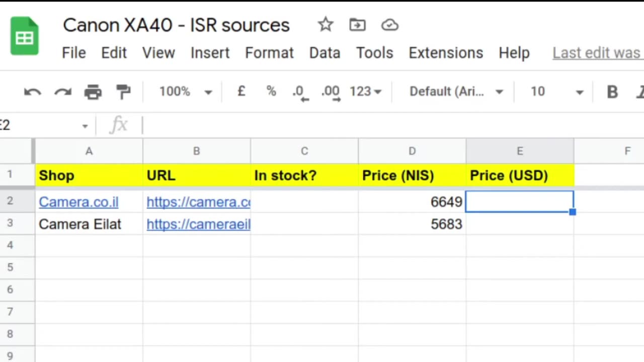Image resolution: width=644 pixels, height=362 pixels.
Task: Open the Edit menu
Action: 114,53
